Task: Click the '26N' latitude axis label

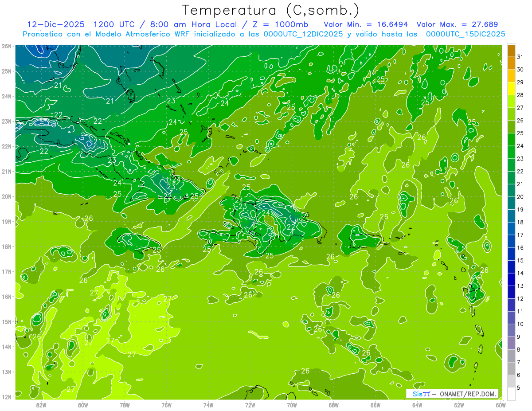Action: pos(6,46)
